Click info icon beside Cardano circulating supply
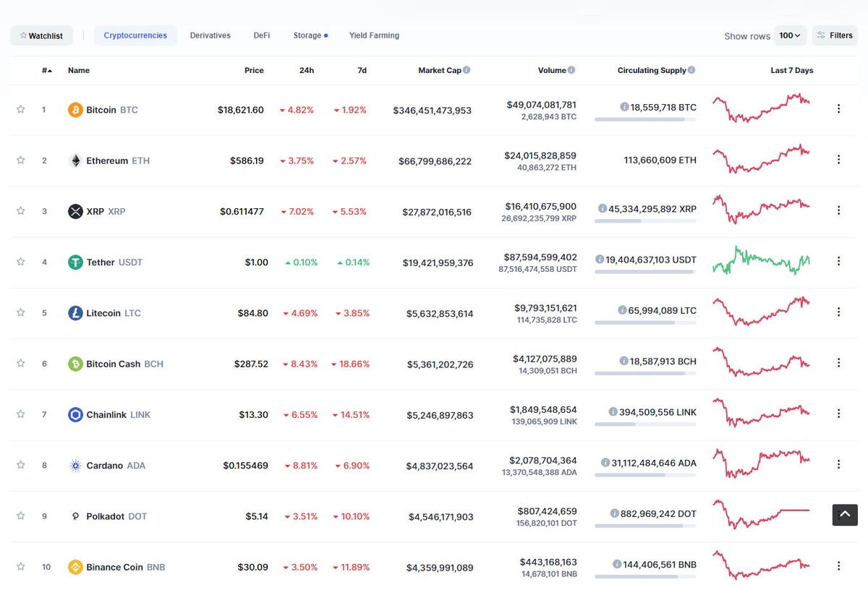 [x=605, y=462]
